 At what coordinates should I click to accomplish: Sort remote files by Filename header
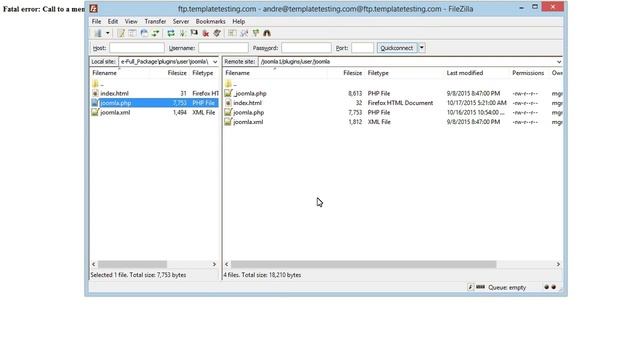click(x=238, y=73)
